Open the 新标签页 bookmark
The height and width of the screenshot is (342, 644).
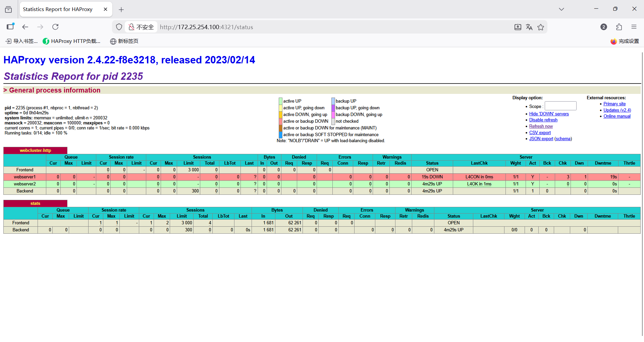click(124, 41)
